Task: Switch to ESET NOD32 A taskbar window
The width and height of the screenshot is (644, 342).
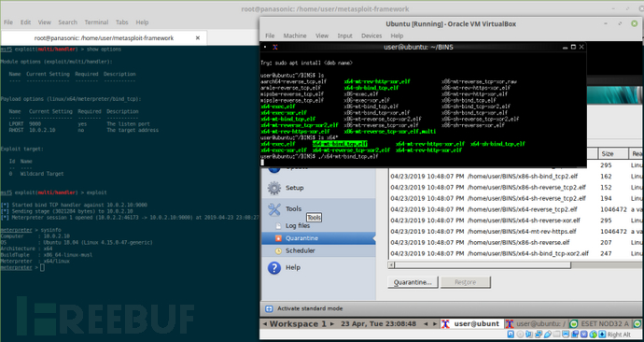Action: [600, 324]
